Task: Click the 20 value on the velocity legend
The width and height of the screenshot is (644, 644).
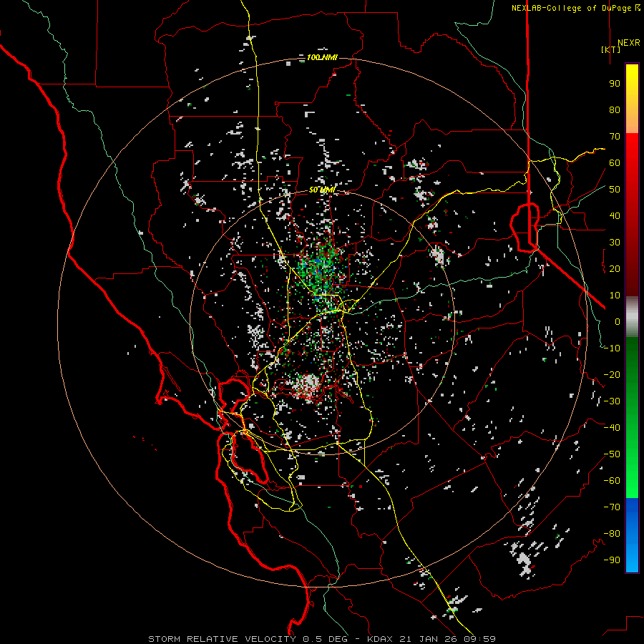Action: pos(615,268)
